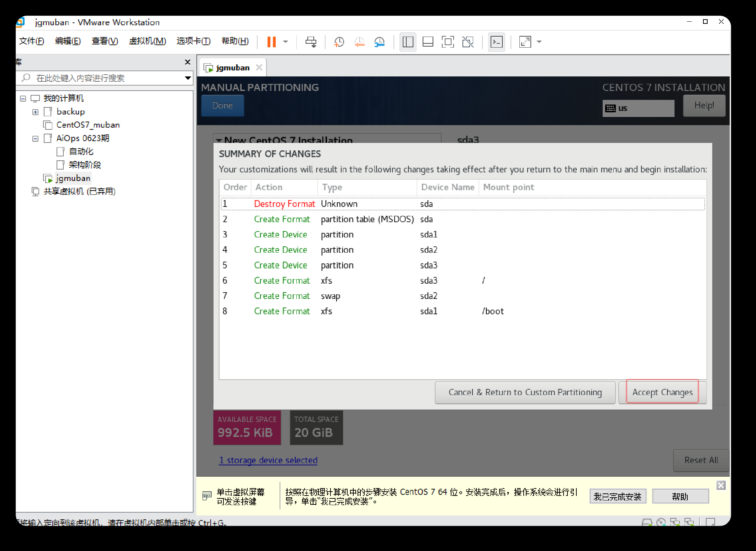Viewport: 756px width, 551px height.
Task: Select 我的计算机 in the library tree
Action: 63,98
